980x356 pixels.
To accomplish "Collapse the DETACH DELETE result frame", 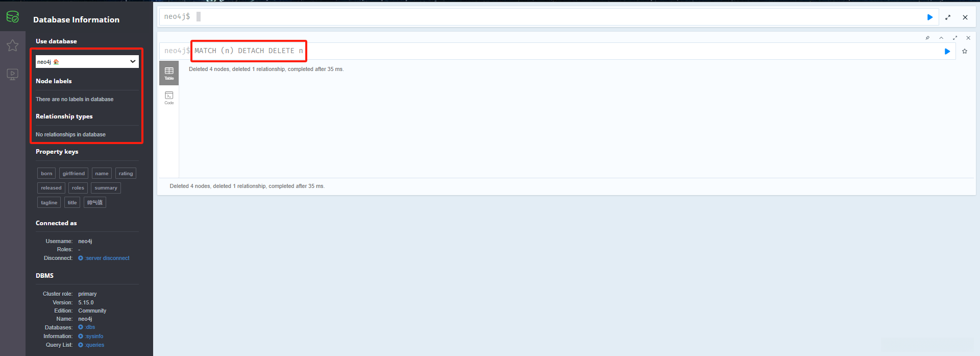I will [941, 38].
